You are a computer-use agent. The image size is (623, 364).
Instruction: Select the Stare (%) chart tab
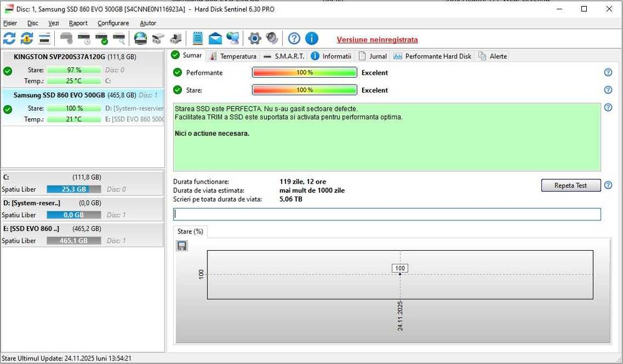(x=190, y=231)
